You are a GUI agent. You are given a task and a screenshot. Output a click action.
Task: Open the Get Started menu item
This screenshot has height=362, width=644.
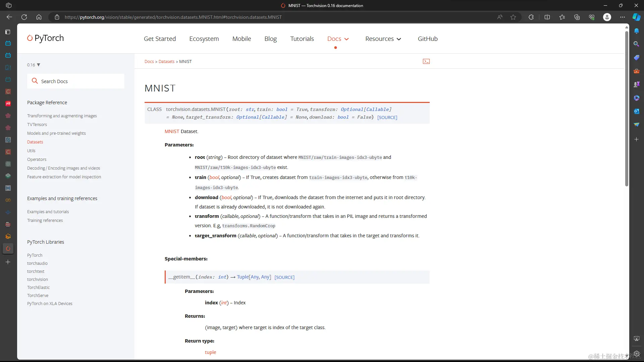pyautogui.click(x=160, y=39)
